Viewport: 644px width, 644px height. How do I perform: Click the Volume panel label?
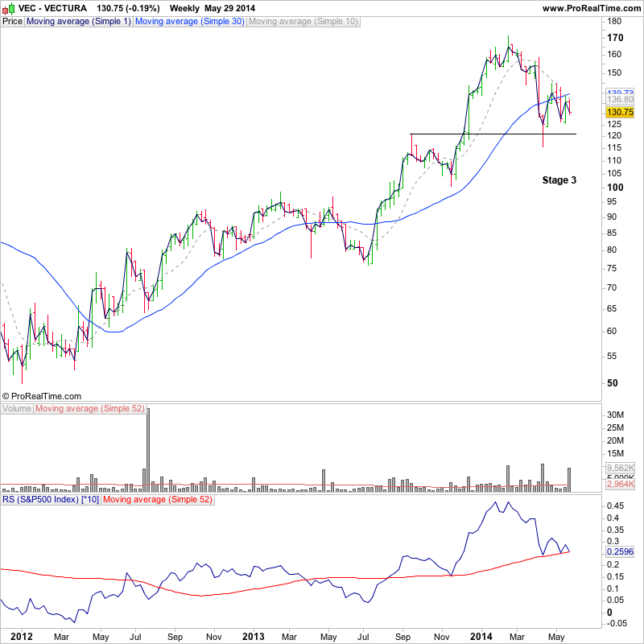(x=17, y=409)
